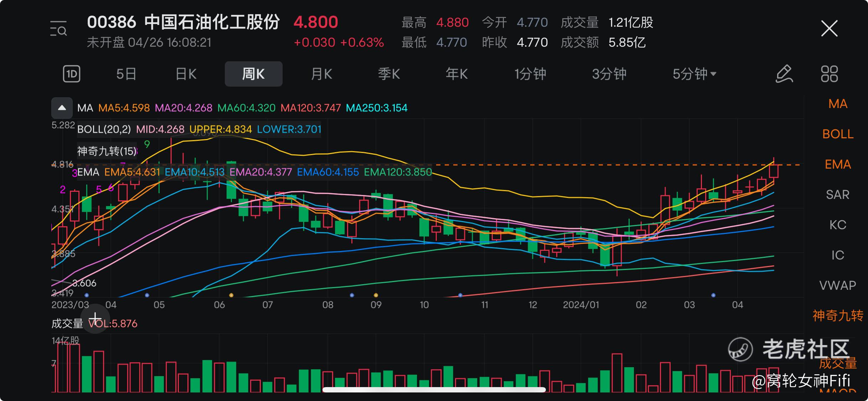Enable the SAR indicator

[838, 195]
